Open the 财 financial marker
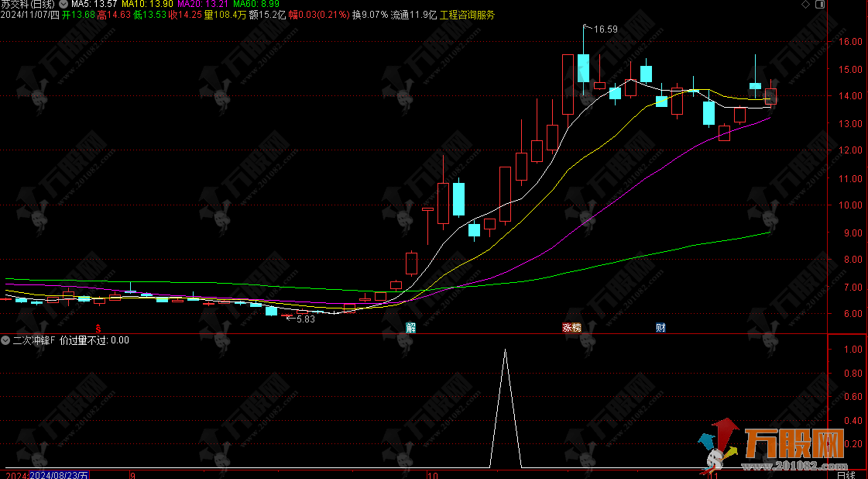 [x=660, y=328]
